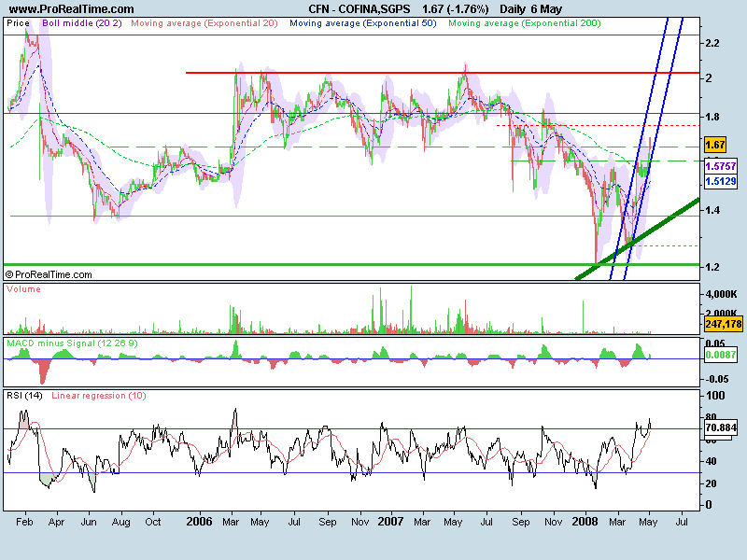Select the CFN - COFINA,SGPS chart title
Image resolution: width=747 pixels, height=560 pixels.
361,9
